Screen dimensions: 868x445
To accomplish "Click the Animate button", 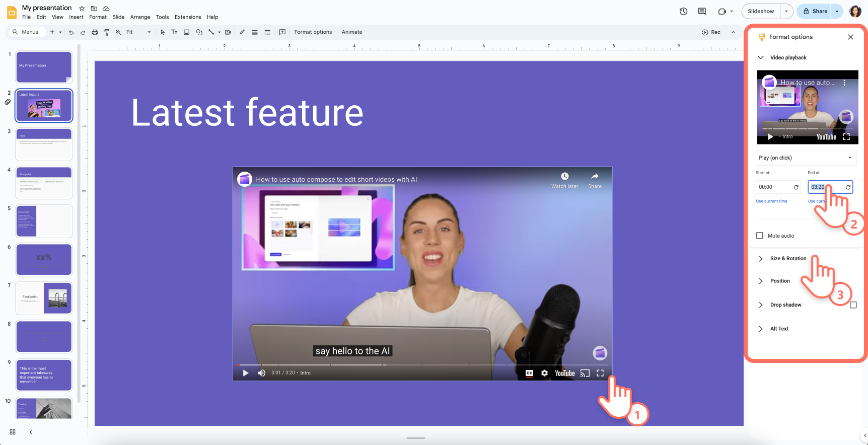I will coord(352,32).
